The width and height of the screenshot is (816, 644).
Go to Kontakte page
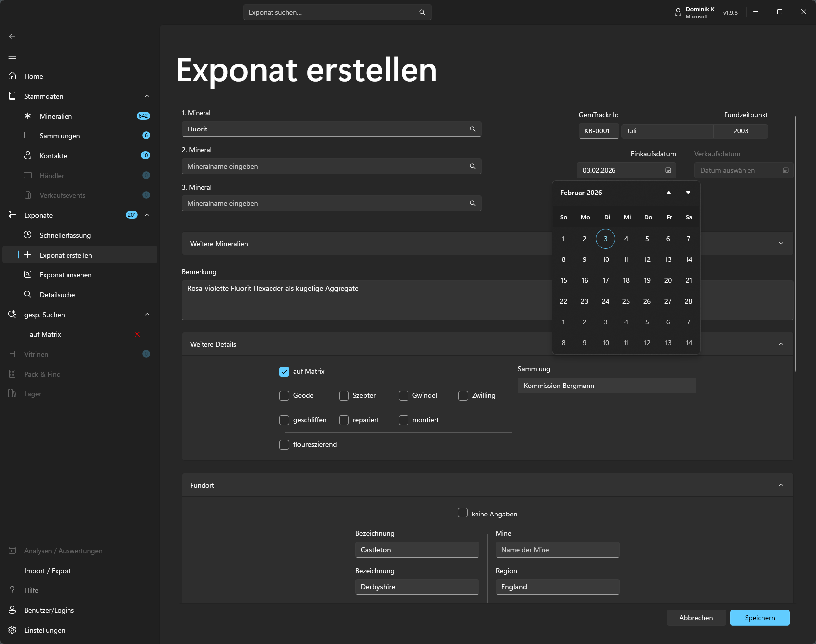[80, 155]
